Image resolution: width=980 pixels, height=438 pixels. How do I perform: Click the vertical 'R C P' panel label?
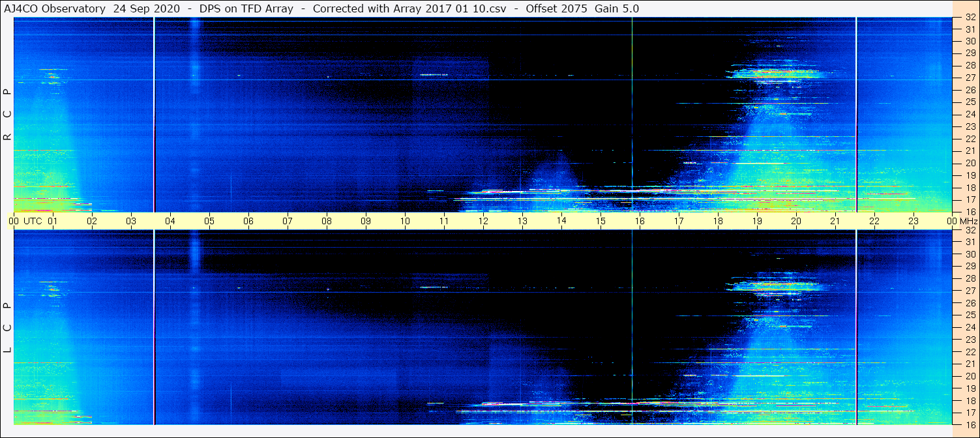(x=7, y=115)
